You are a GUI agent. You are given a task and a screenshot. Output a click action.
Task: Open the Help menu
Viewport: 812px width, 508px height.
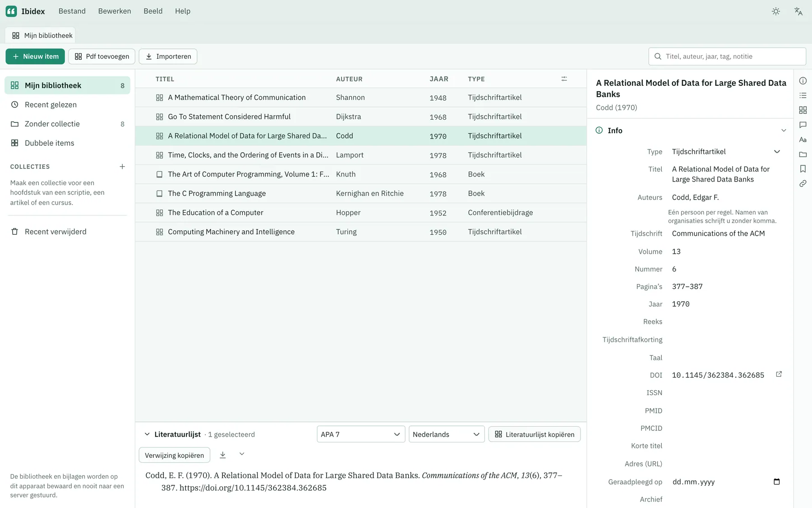click(x=183, y=11)
